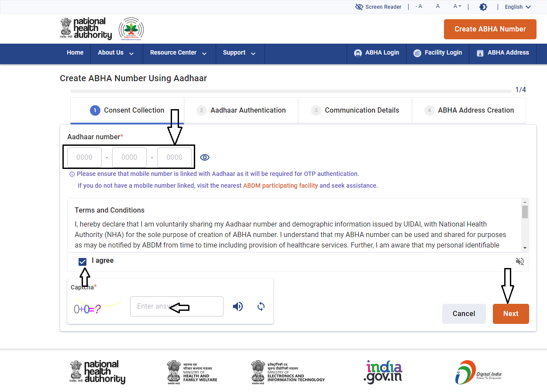Click the third Aadhaar number field
Image resolution: width=547 pixels, height=392 pixels.
tap(174, 158)
